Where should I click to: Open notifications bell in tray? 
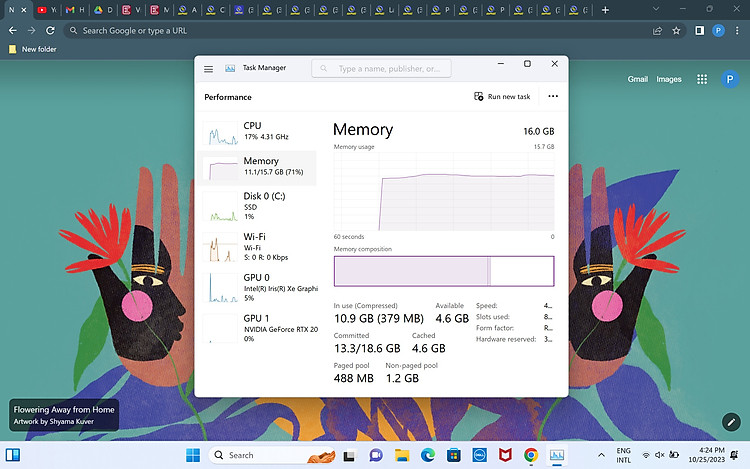pyautogui.click(x=734, y=455)
